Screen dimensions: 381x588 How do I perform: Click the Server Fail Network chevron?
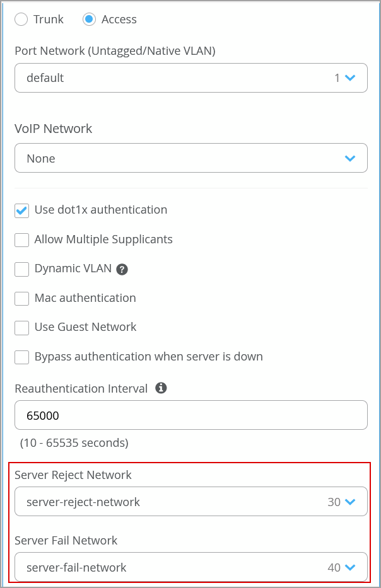(x=351, y=567)
